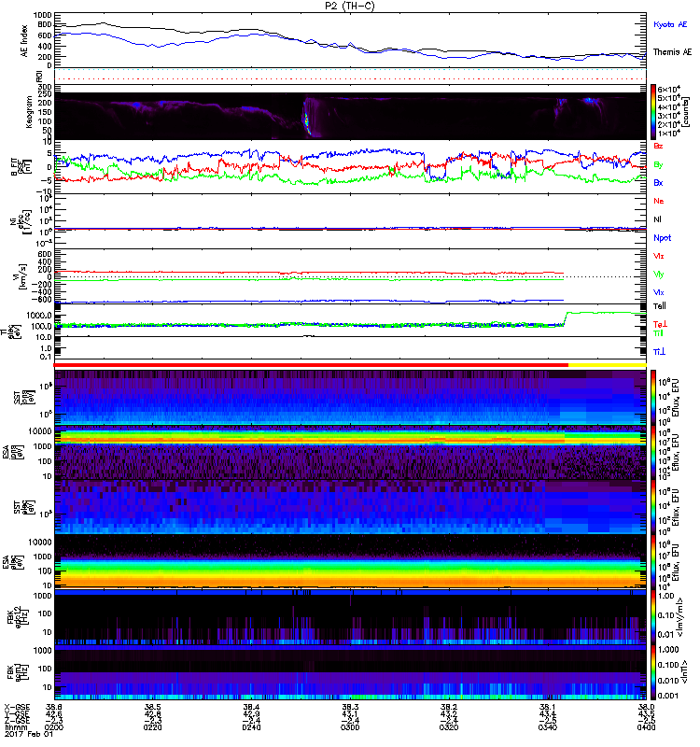The width and height of the screenshot is (700, 747).
Task: Click the hhmm axis row label
Action: pyautogui.click(x=14, y=727)
